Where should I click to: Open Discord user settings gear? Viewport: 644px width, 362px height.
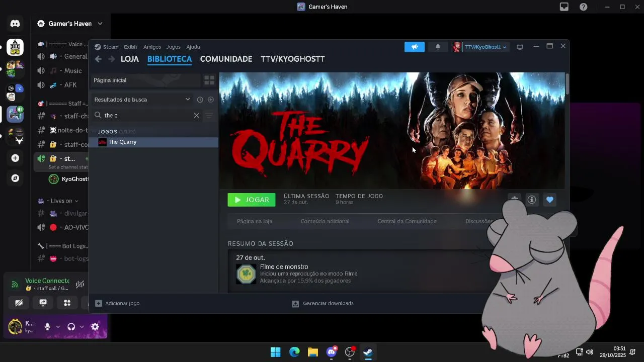click(x=95, y=327)
